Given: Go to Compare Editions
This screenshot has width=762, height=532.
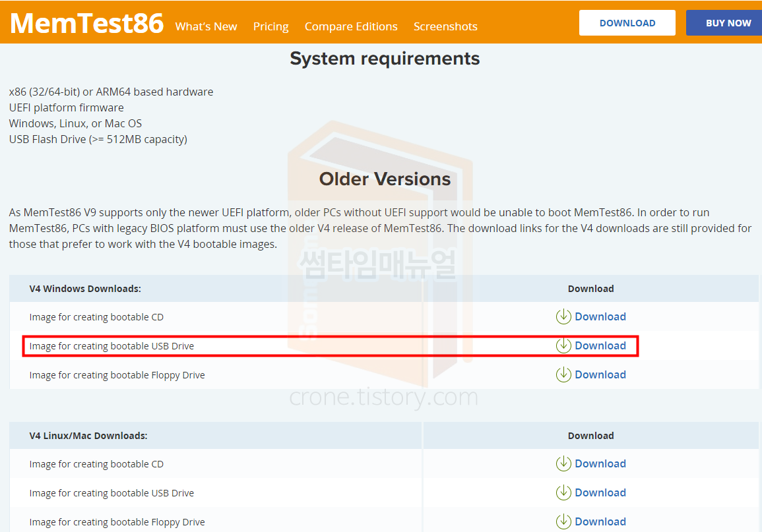Looking at the screenshot, I should pyautogui.click(x=351, y=26).
